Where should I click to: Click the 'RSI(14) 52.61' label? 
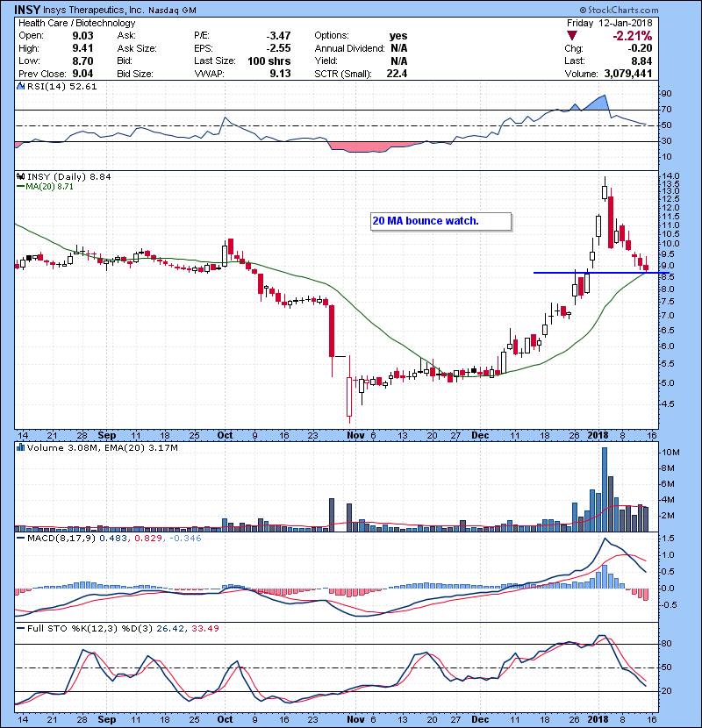coord(61,86)
